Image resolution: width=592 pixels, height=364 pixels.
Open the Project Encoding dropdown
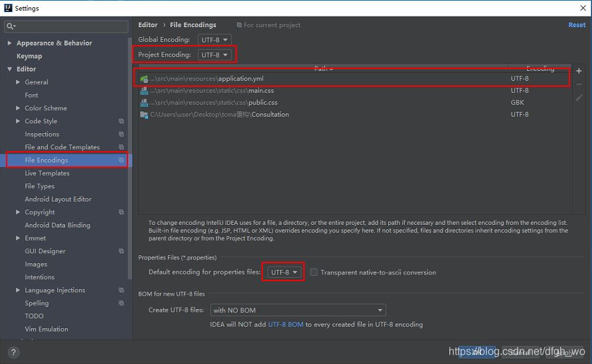214,54
